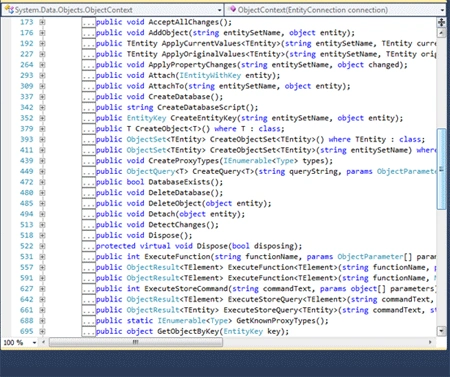The width and height of the screenshot is (450, 377).
Task: Expand the outlining node at line 192
Action: [x=42, y=44]
